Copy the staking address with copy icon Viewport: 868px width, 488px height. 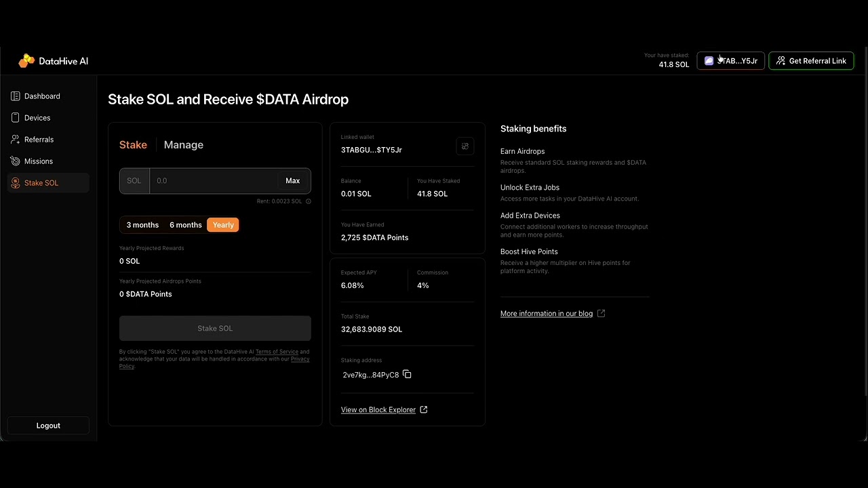407,374
